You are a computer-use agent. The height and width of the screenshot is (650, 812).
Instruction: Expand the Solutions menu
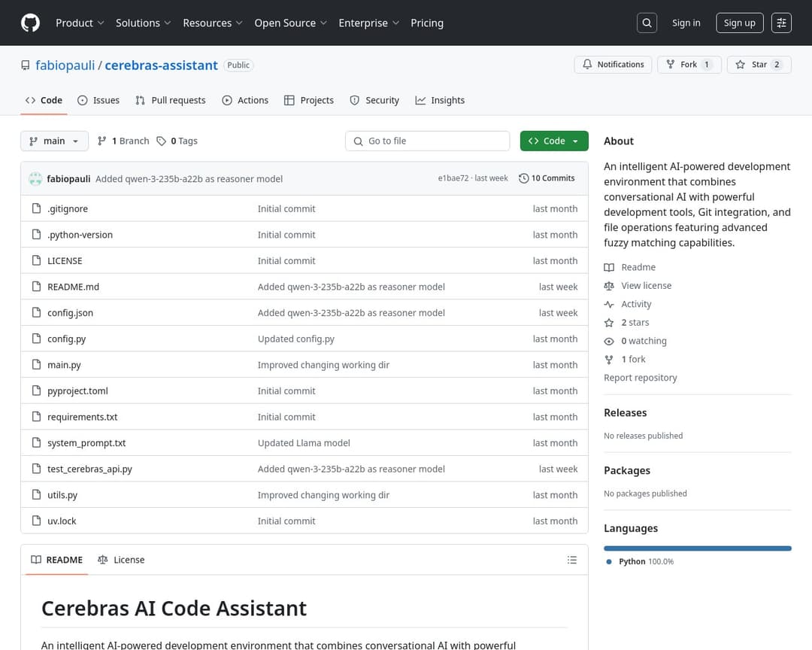coord(143,23)
